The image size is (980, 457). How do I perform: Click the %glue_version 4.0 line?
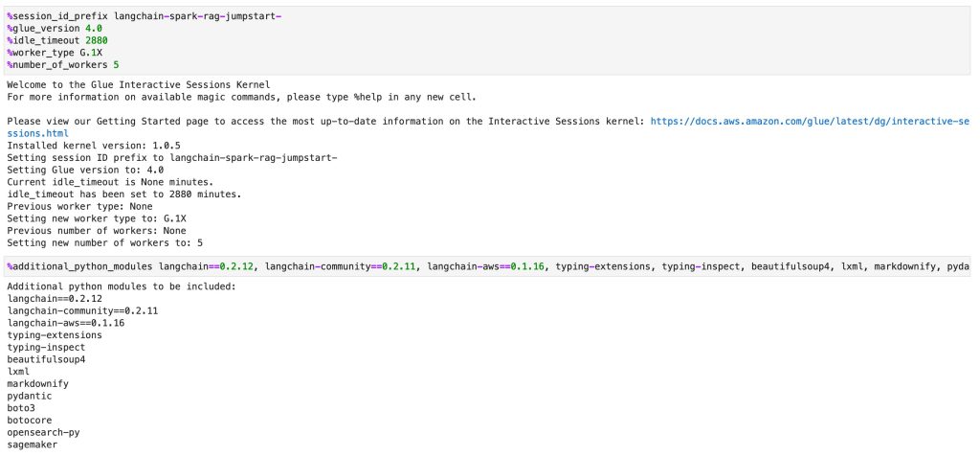coord(55,28)
